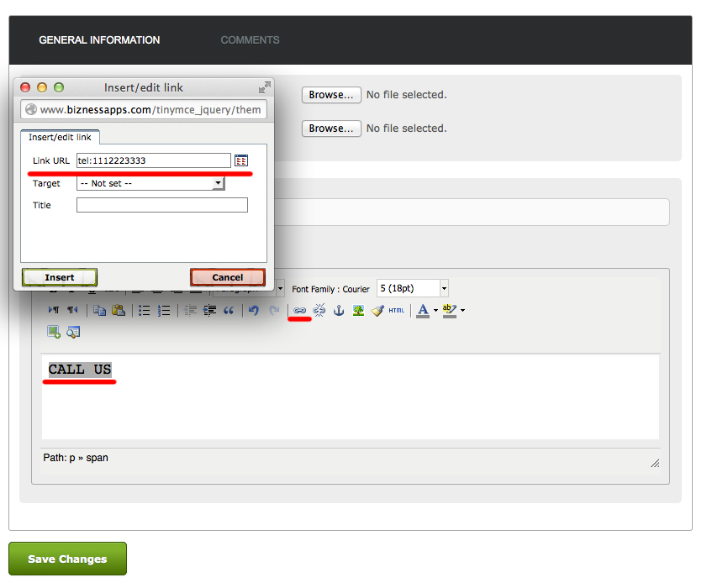Screen dimensions: 707x588
Task: Click the ordered numbered list icon
Action: [164, 311]
